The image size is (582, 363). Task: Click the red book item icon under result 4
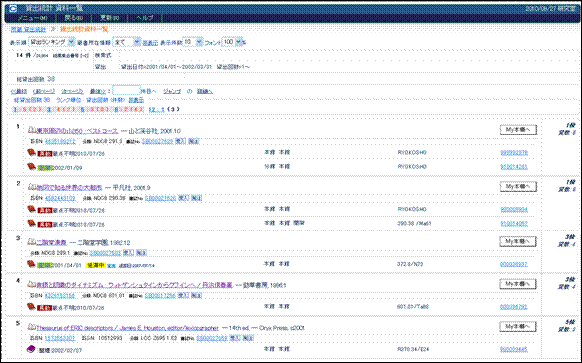click(x=32, y=307)
